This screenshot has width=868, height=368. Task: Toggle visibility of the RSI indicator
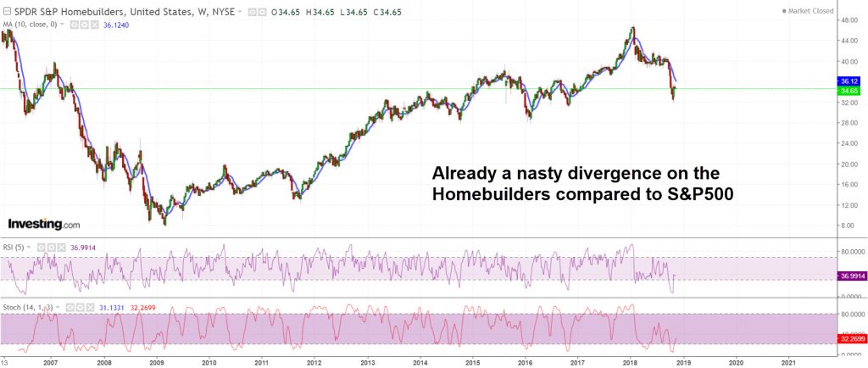41,248
